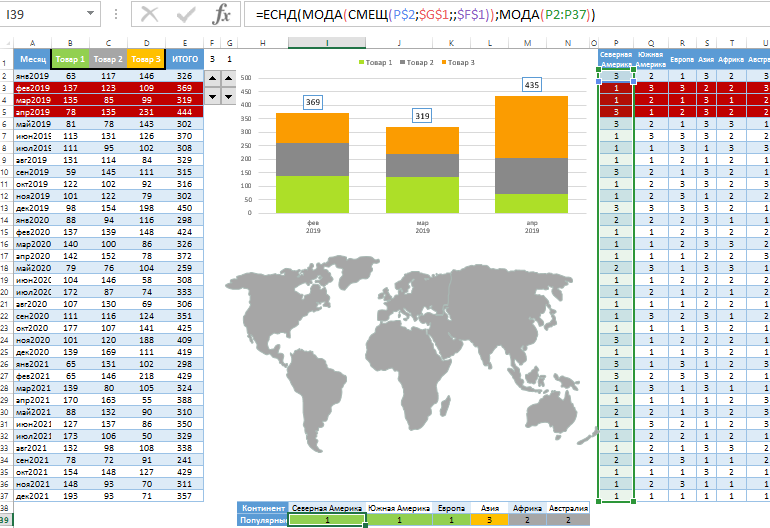Select column H header

click(x=261, y=44)
